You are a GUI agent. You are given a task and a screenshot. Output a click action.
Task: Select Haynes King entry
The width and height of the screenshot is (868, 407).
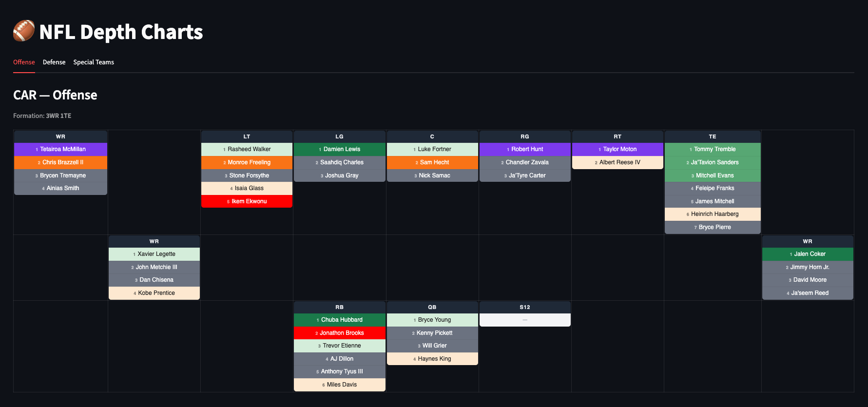pyautogui.click(x=432, y=359)
